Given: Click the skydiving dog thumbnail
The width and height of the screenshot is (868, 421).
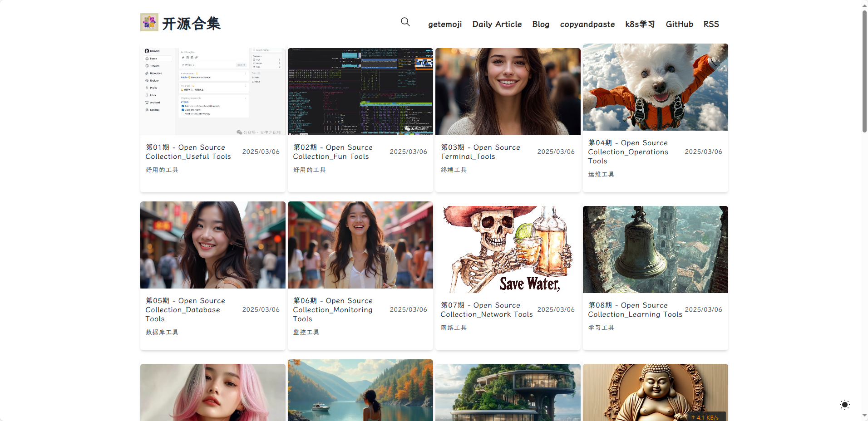Looking at the screenshot, I should 655,87.
